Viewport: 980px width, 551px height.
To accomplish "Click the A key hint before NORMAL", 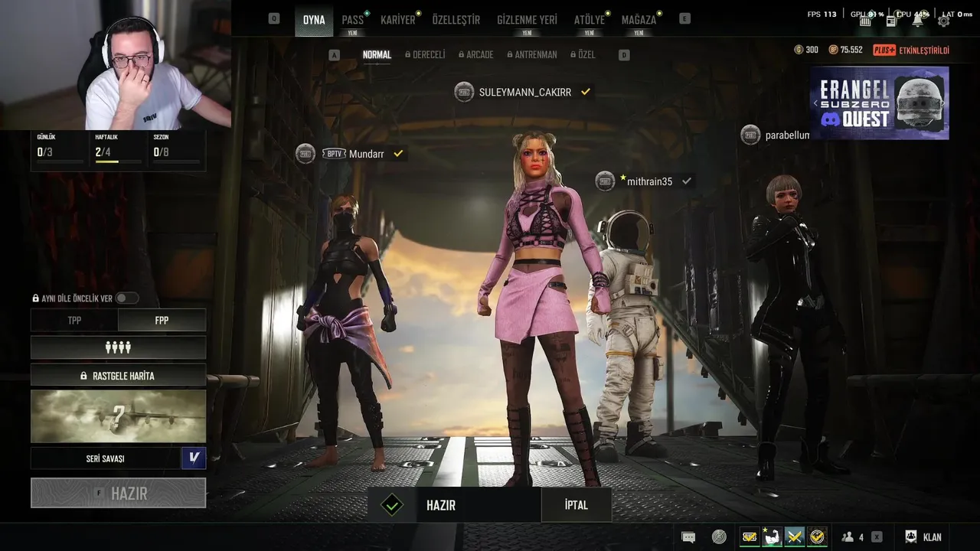I will tap(334, 55).
